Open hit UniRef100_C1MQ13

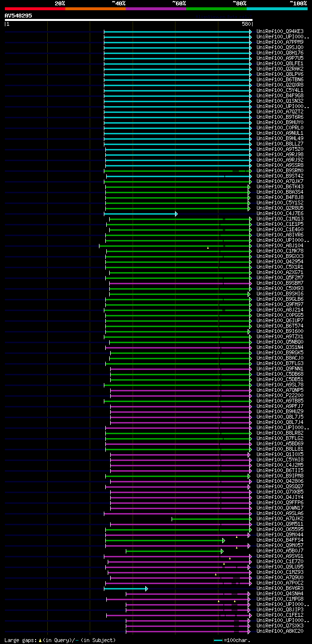280,219
